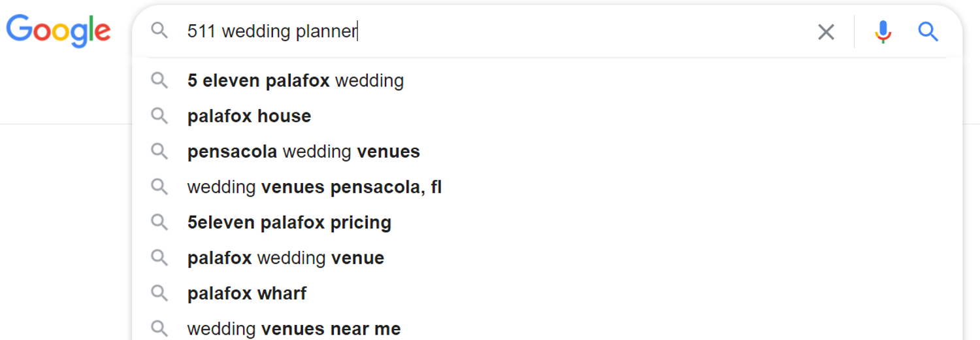The image size is (980, 340).
Task: Click search icon next to '5eleven palafox pricing'
Action: [x=159, y=222]
